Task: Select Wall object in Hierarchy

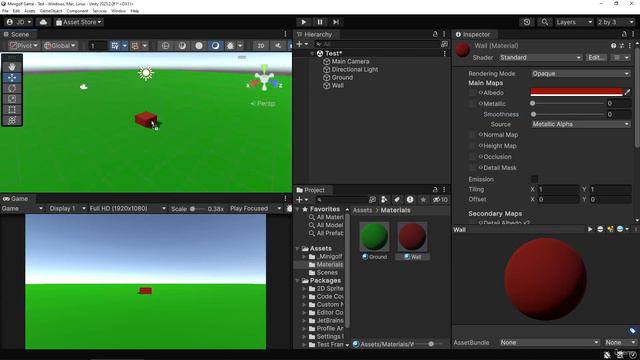Action: click(x=338, y=85)
